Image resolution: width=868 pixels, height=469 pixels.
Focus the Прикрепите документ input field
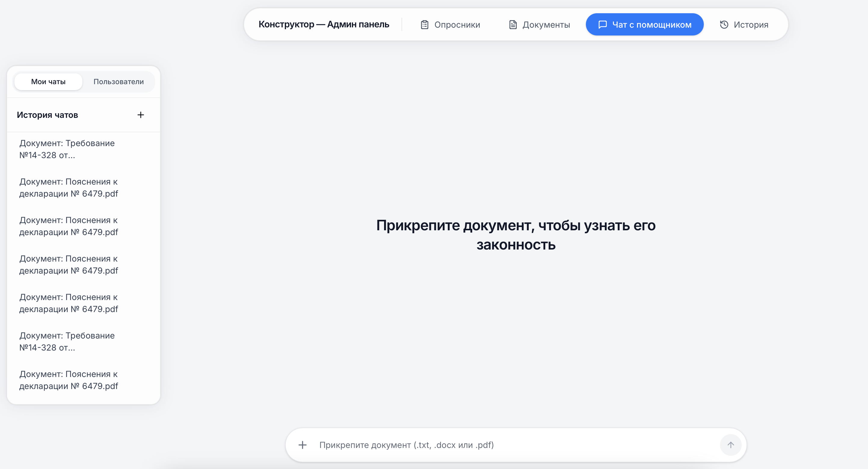click(516, 445)
